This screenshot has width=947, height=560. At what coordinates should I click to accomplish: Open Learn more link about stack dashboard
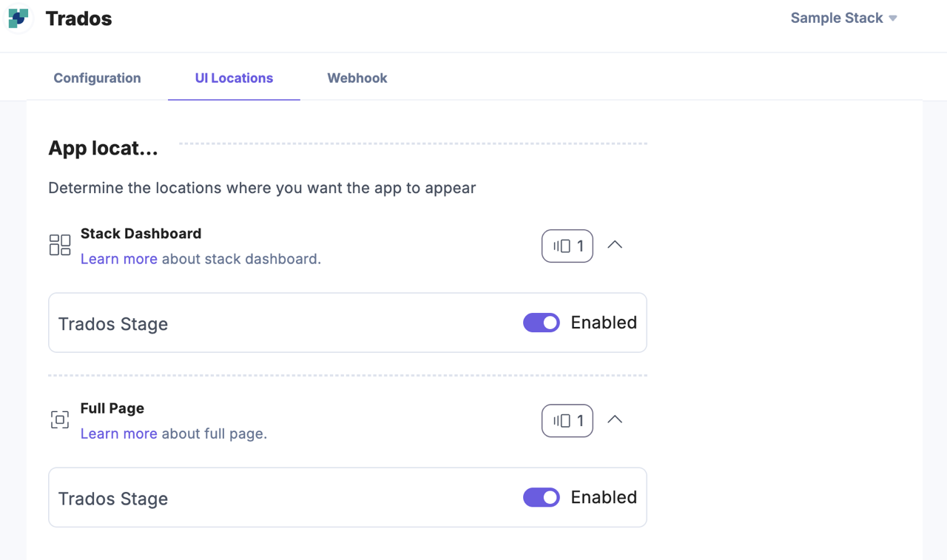coord(118,259)
